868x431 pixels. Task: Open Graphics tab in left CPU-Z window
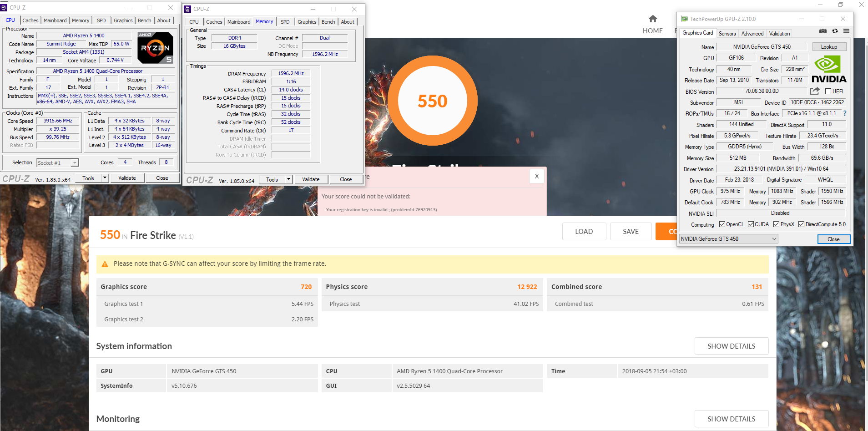tap(123, 20)
